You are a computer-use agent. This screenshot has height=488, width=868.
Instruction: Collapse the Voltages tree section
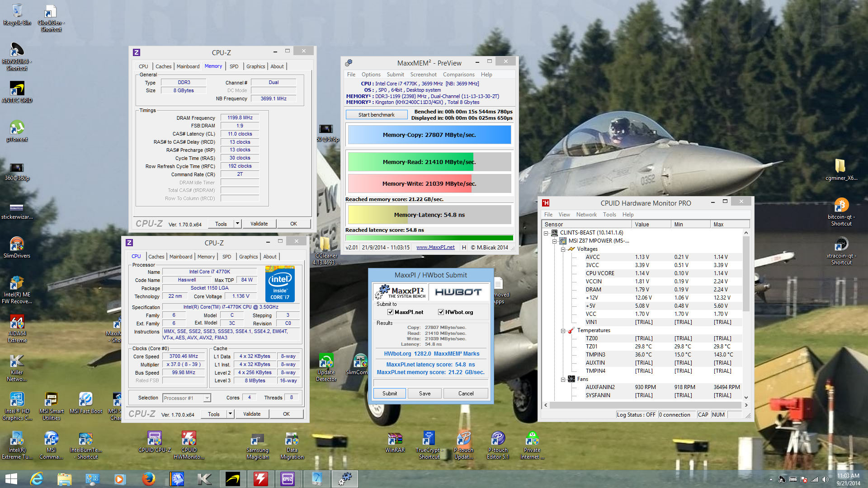click(x=563, y=249)
